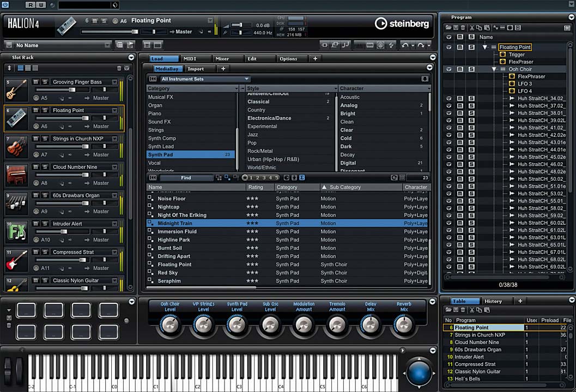Collapse the Ooh Choir tree node
This screenshot has height=392, width=576.
tap(494, 69)
